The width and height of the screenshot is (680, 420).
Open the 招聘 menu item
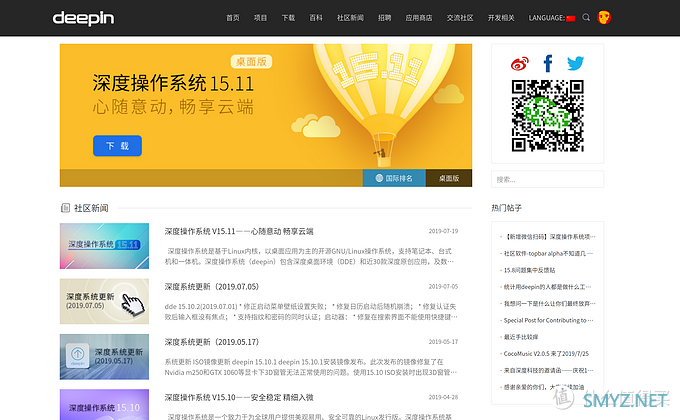coord(384,18)
